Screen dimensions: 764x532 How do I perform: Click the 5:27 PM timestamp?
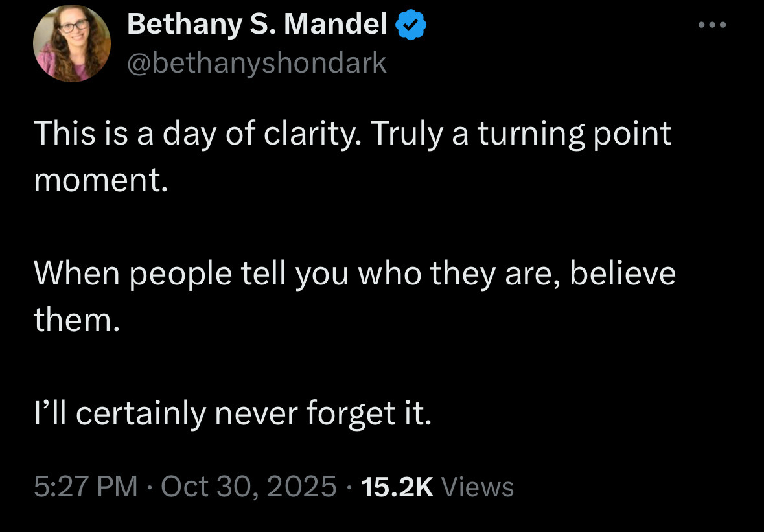pos(86,487)
